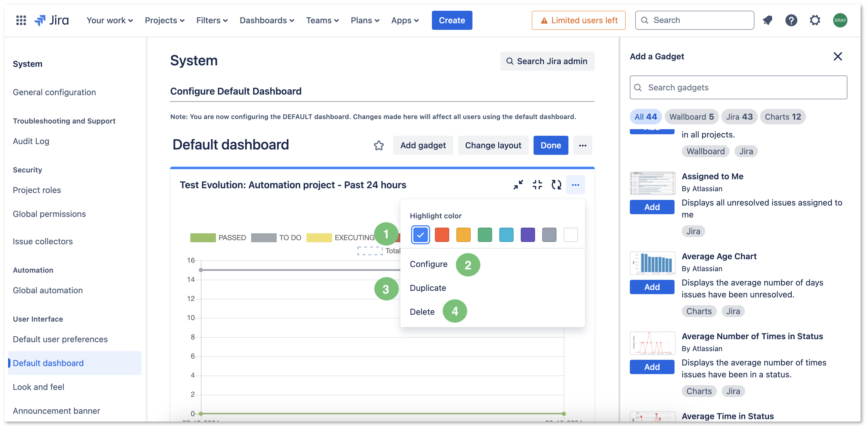Select the red highlight color

click(x=442, y=235)
